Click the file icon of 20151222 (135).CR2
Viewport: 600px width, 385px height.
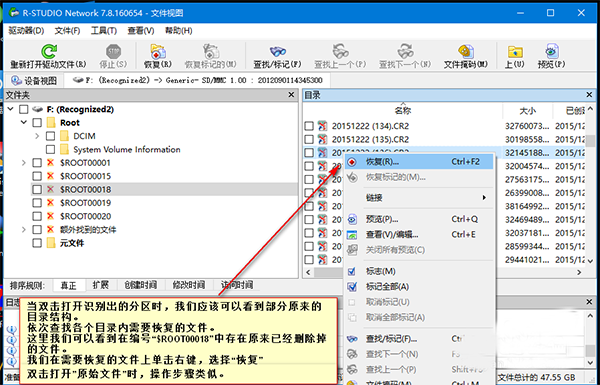(323, 139)
